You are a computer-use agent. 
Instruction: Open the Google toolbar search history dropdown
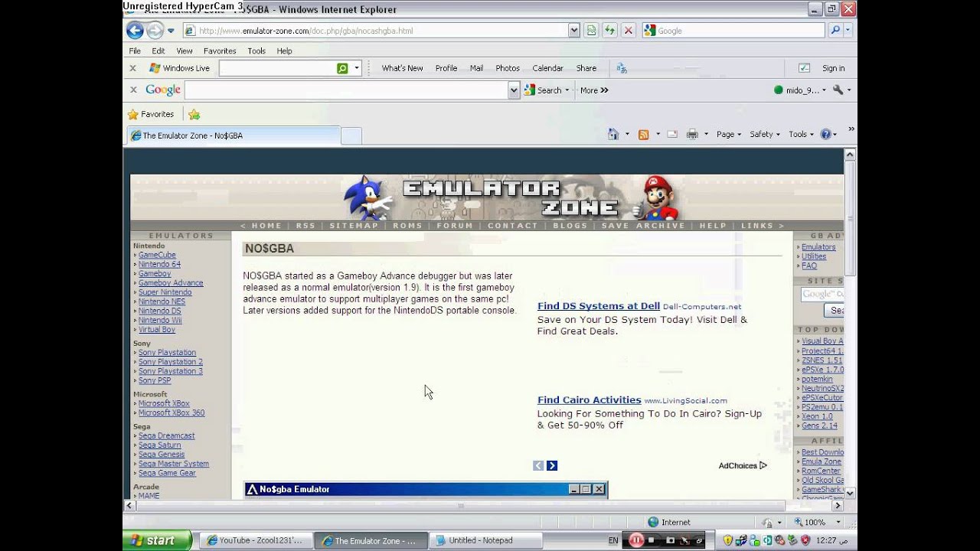(x=514, y=90)
